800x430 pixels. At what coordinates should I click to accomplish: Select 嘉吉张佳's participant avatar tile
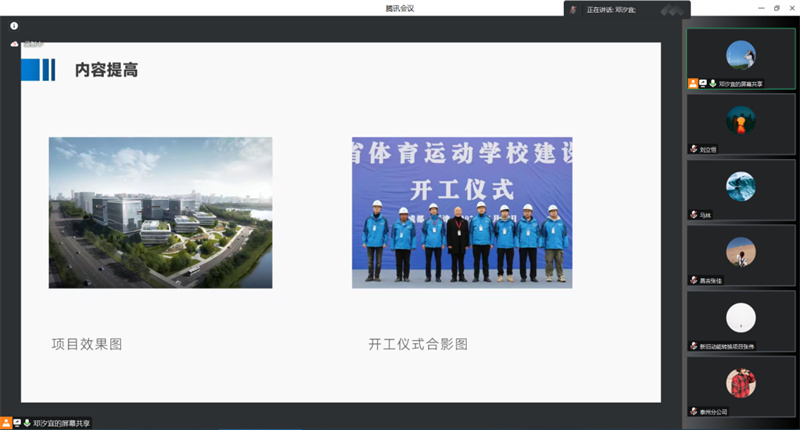tap(740, 253)
